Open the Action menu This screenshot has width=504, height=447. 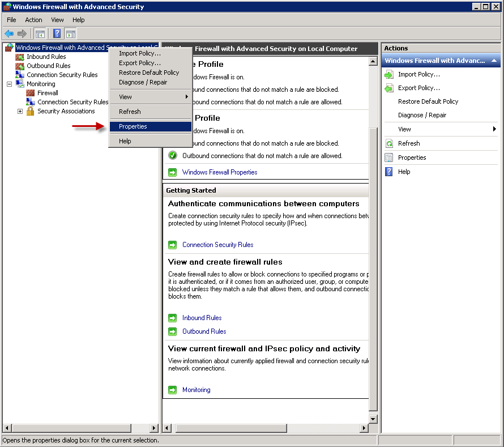[x=34, y=20]
